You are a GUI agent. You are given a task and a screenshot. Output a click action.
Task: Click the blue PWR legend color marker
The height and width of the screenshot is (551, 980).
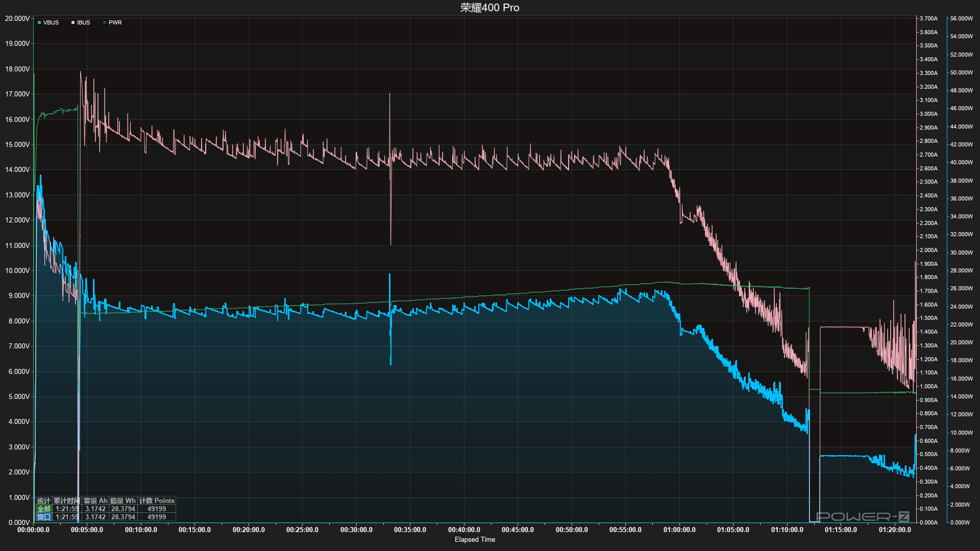point(105,22)
